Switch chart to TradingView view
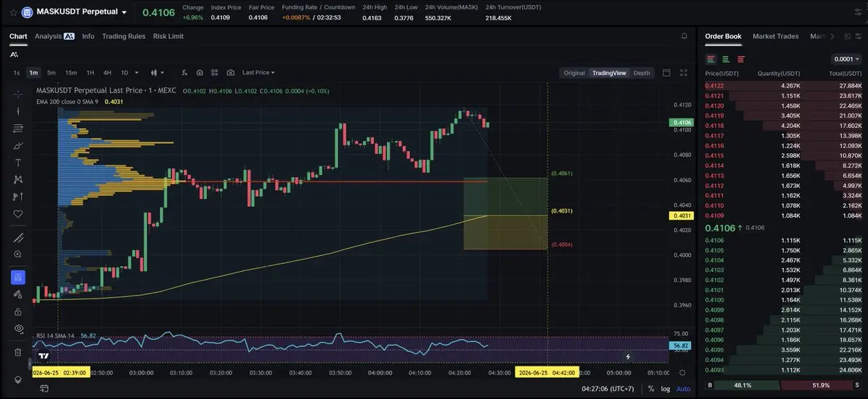Screen dimensions: 868x399 pos(609,73)
